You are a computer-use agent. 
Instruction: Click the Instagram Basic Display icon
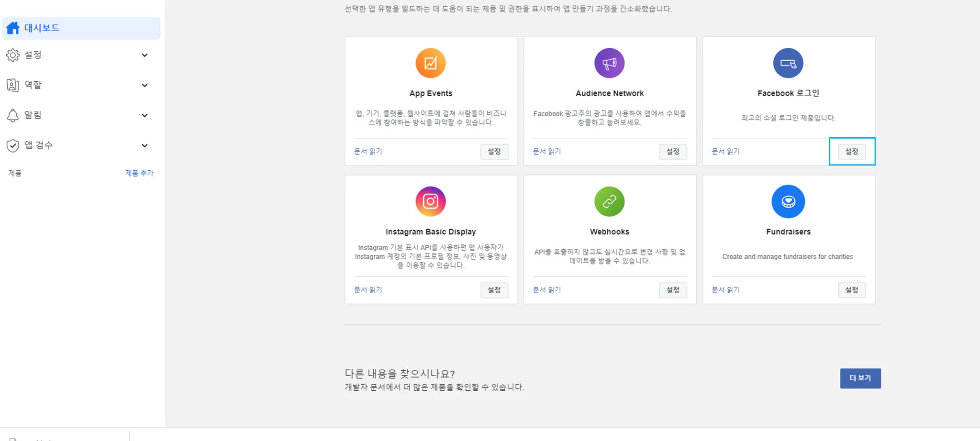(431, 201)
